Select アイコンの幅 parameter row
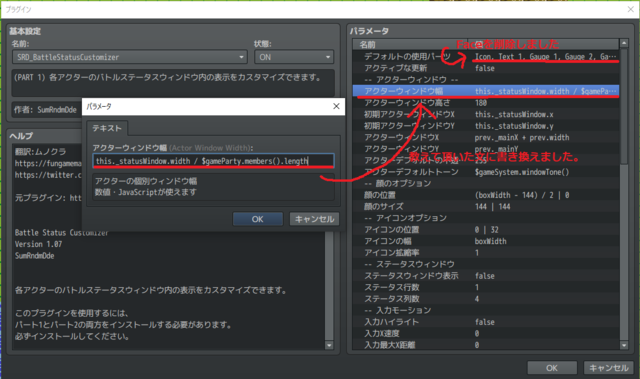Image resolution: width=640 pixels, height=379 pixels. coord(486,241)
